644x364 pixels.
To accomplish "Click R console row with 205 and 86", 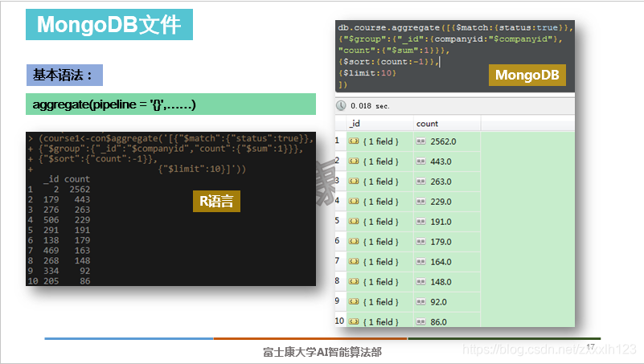I will point(59,281).
